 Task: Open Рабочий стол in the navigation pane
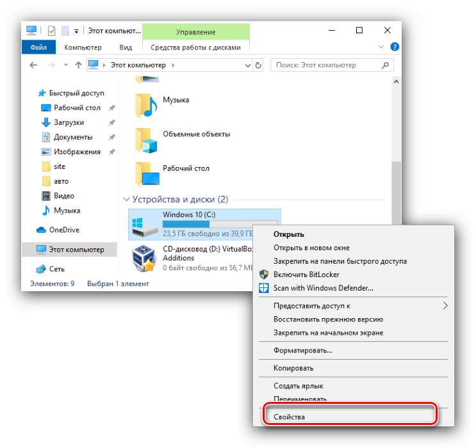(77, 108)
